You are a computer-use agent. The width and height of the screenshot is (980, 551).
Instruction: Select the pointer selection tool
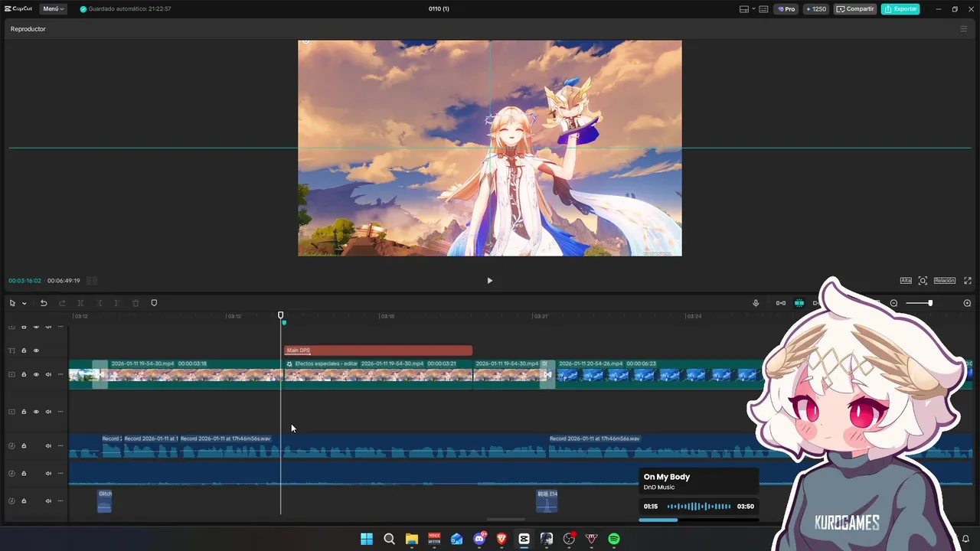[12, 303]
